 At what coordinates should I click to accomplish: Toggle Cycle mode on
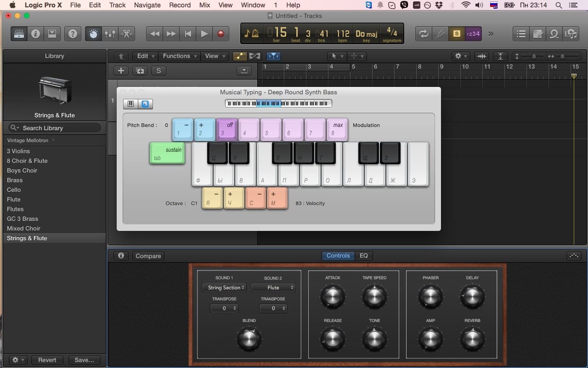pyautogui.click(x=423, y=34)
